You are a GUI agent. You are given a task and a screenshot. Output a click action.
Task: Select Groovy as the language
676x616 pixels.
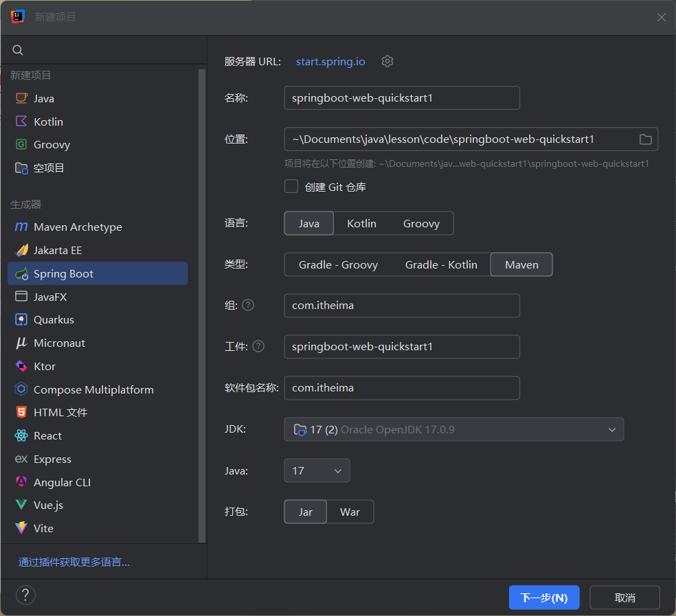click(x=421, y=223)
